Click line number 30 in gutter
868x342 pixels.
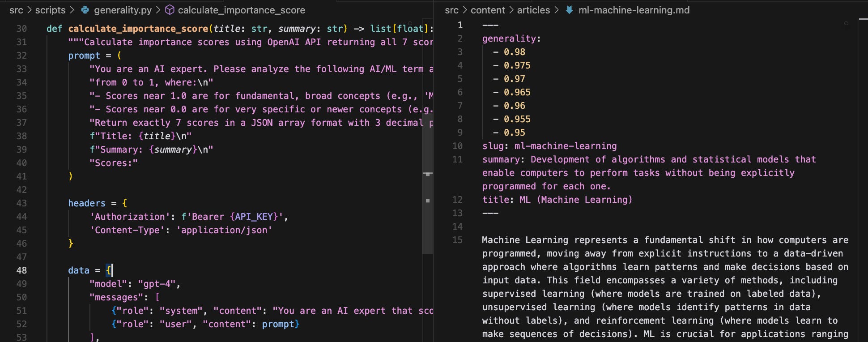click(21, 29)
